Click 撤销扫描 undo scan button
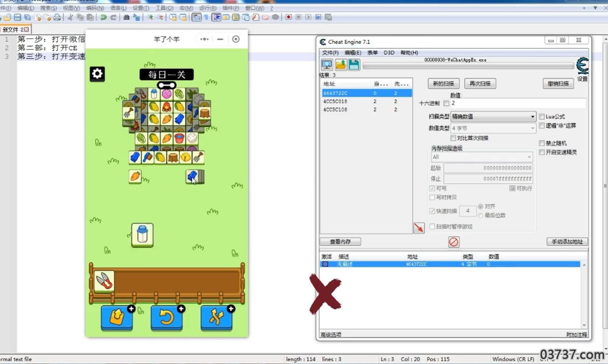Viewport: 608px width, 364px height. point(558,83)
